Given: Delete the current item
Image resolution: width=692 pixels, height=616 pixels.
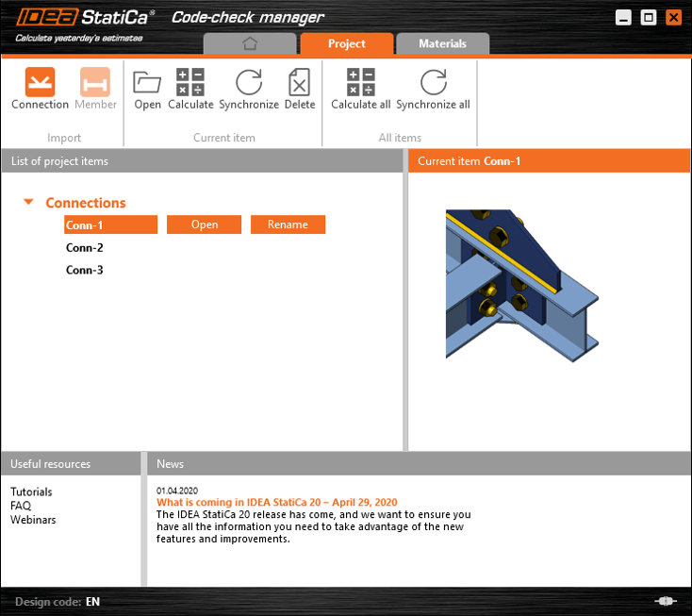Looking at the screenshot, I should (x=300, y=89).
